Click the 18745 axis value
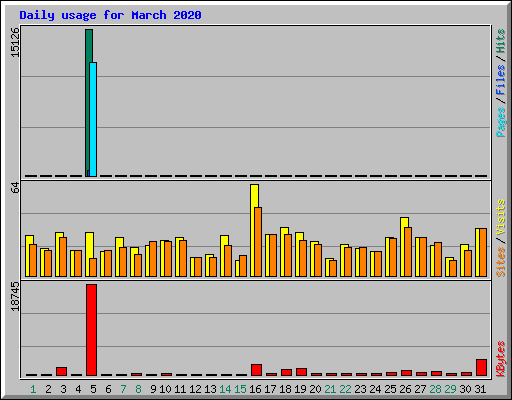The image size is (512, 400). click(x=15, y=296)
